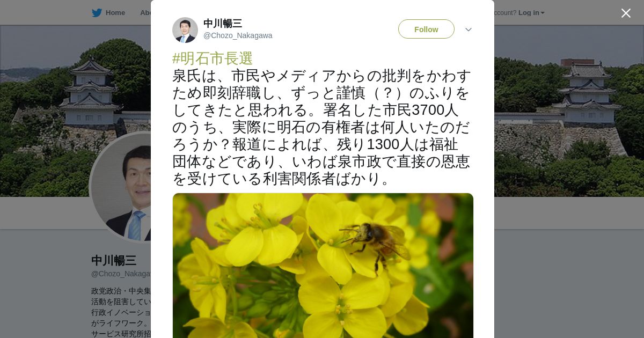Click the caret arrow beside Log in
Image resolution: width=644 pixels, height=338 pixels.
543,13
